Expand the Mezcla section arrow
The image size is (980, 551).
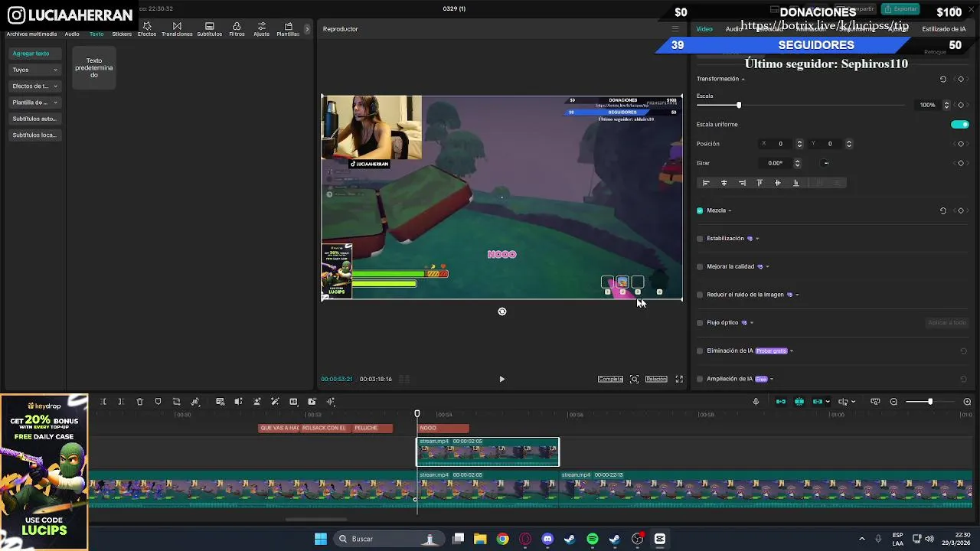click(x=730, y=210)
